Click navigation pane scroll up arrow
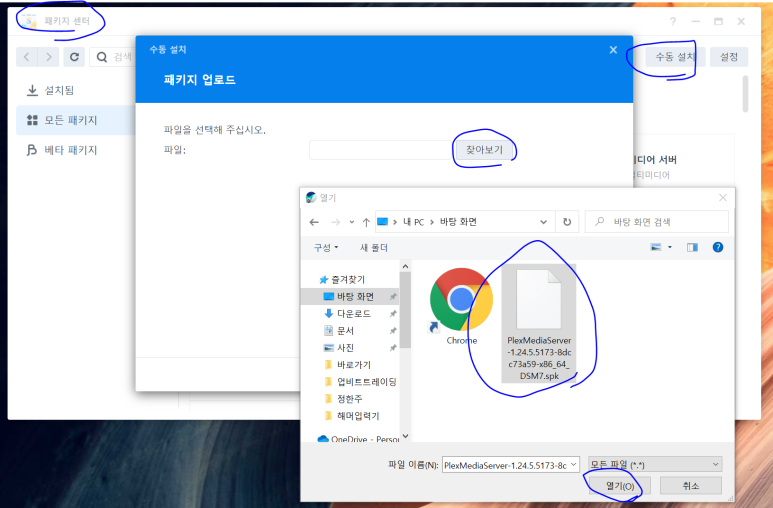The width and height of the screenshot is (773, 508). 405,266
